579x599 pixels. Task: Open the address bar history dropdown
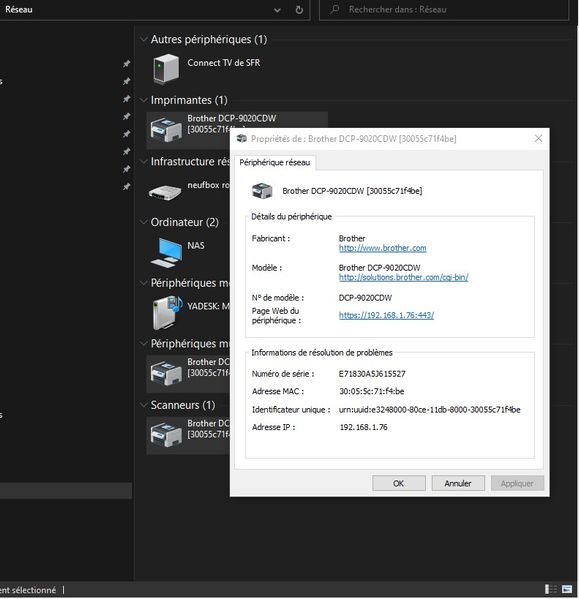(278, 10)
